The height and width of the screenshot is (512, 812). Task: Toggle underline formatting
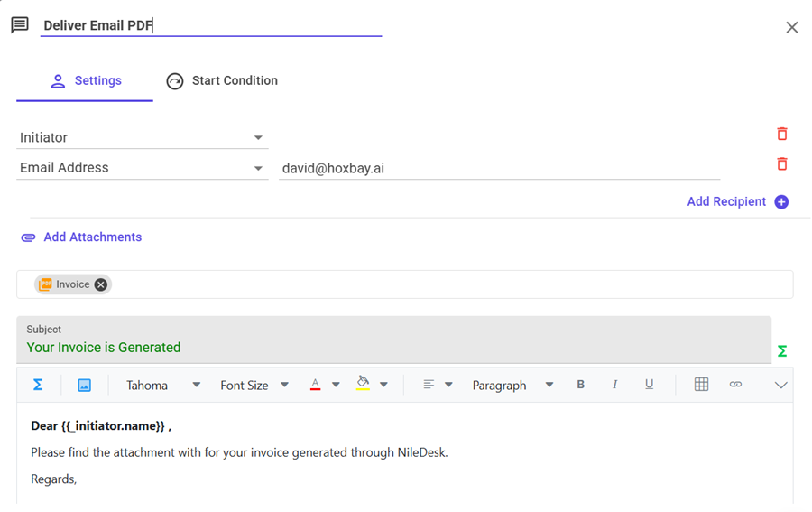[649, 385]
